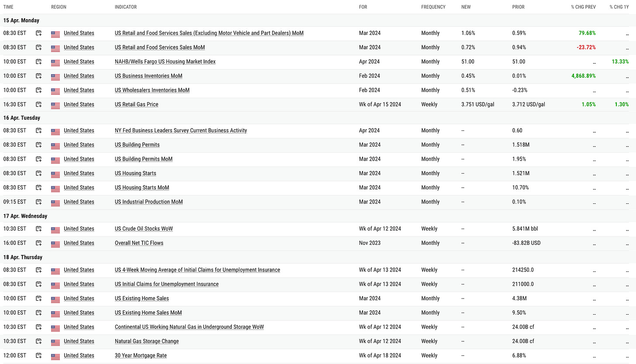Add 4-Week Moving Average of Initial Claims to calendar
636x364 pixels.
(x=38, y=270)
